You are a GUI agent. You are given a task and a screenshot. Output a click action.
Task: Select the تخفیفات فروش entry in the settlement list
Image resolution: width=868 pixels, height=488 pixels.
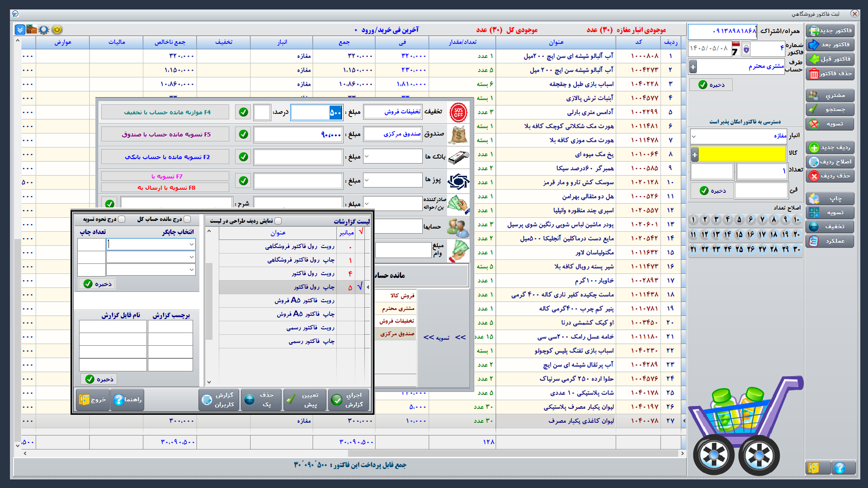(x=396, y=321)
